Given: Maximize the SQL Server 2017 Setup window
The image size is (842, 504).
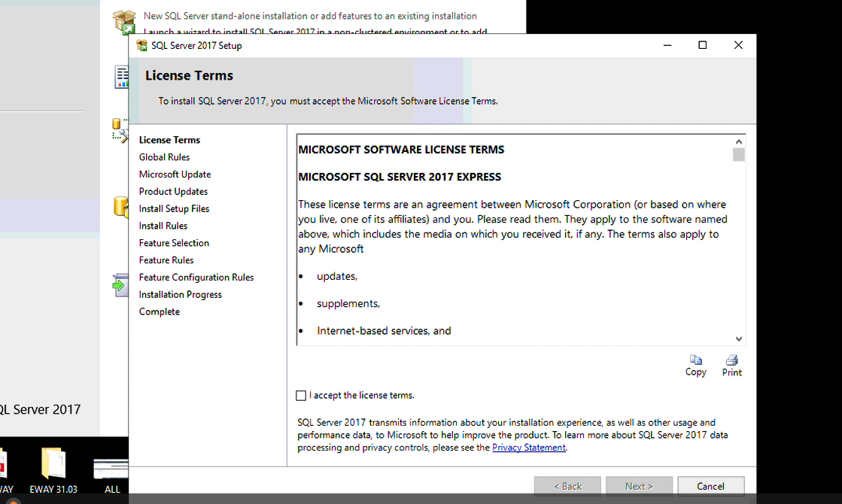Looking at the screenshot, I should [702, 46].
